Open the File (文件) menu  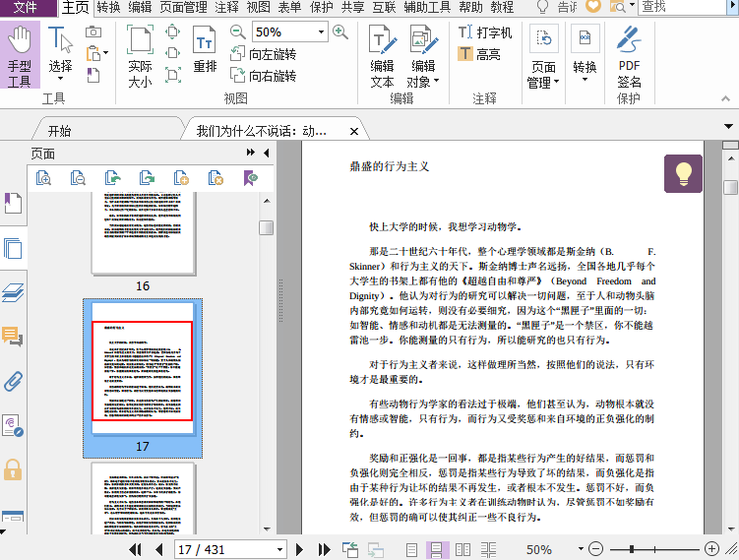tap(25, 7)
